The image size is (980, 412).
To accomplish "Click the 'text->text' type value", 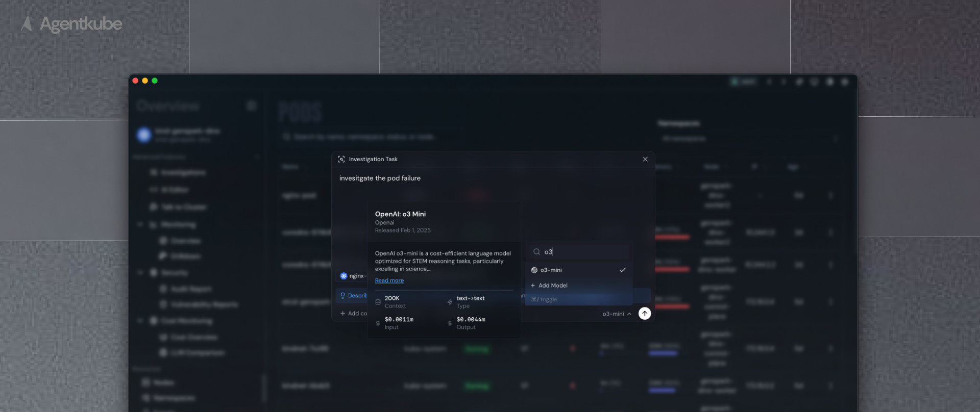I will (x=471, y=298).
